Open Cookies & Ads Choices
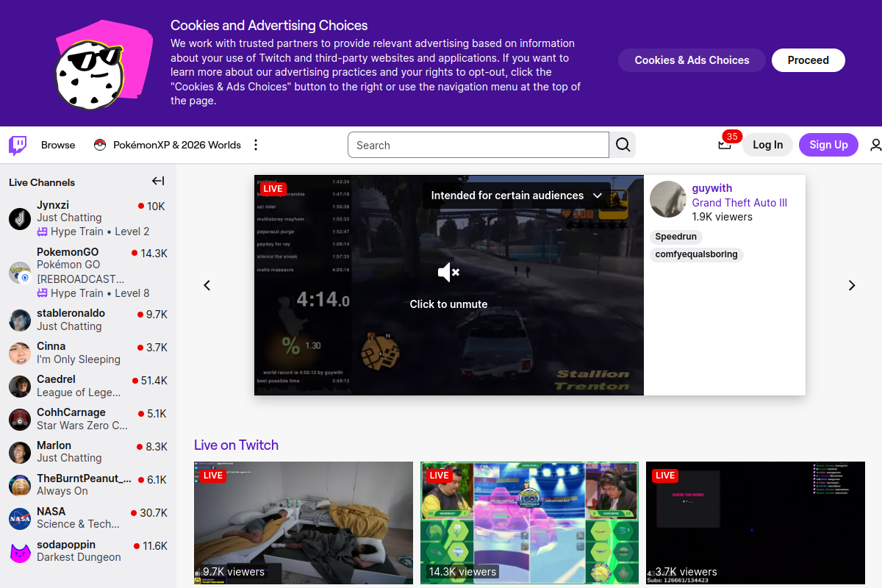 click(x=692, y=60)
